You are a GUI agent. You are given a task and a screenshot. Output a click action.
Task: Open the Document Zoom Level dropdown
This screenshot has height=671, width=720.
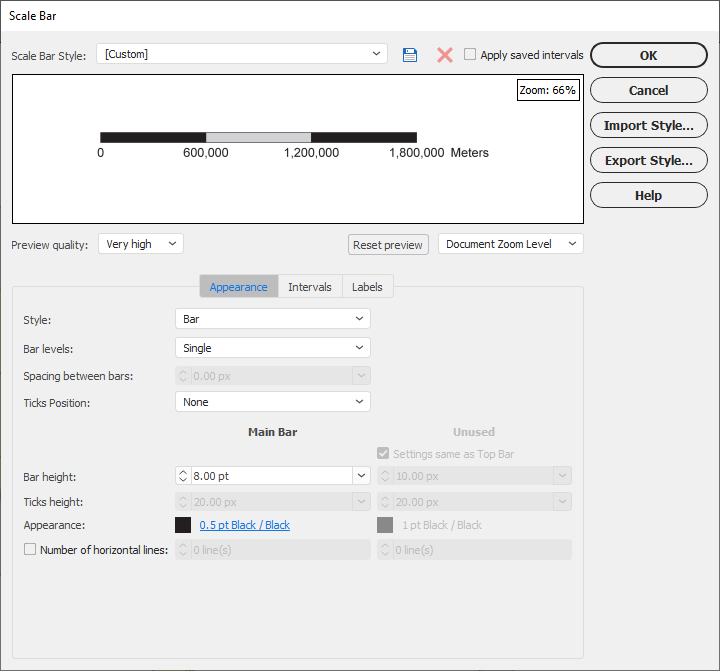coord(510,244)
